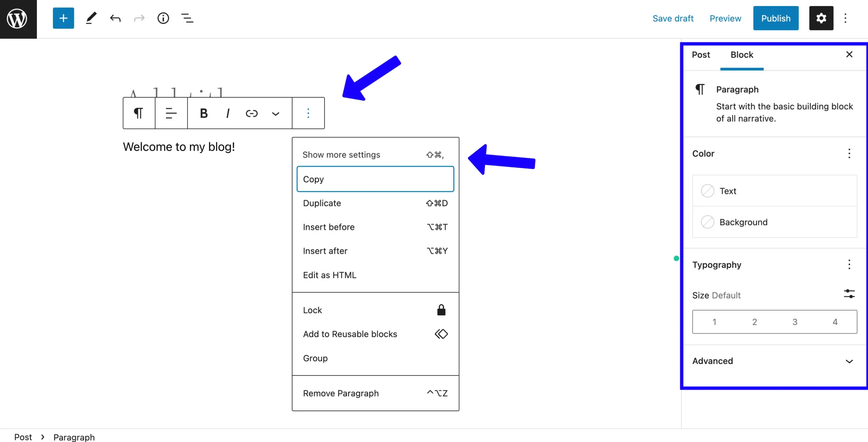Click the Redo arrow icon
868x442 pixels.
click(139, 18)
